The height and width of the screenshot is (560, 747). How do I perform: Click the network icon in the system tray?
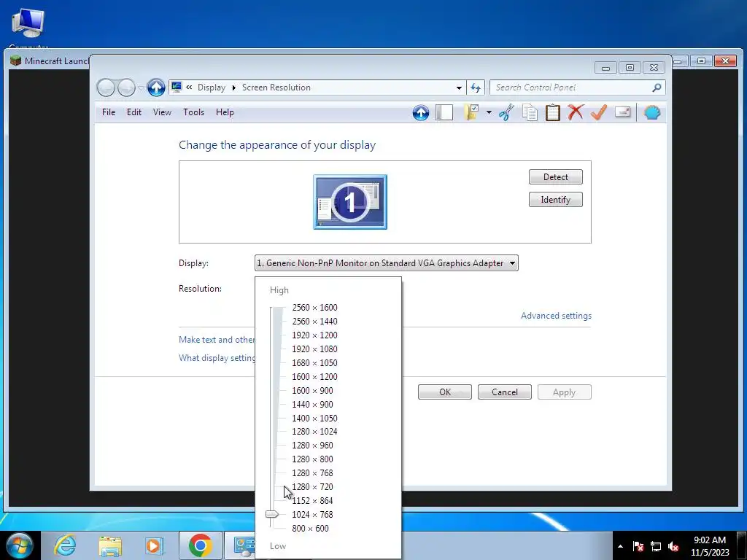pyautogui.click(x=656, y=546)
